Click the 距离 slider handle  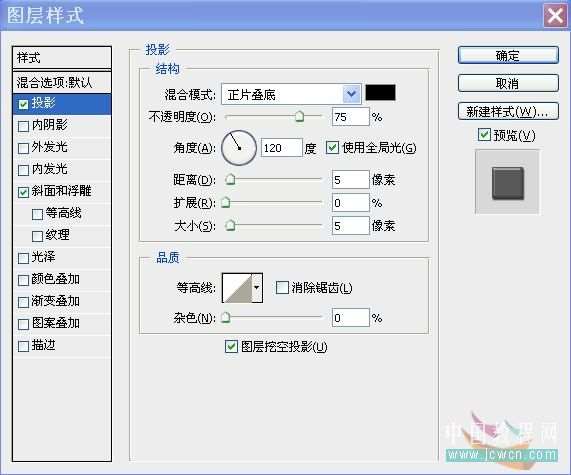point(230,179)
